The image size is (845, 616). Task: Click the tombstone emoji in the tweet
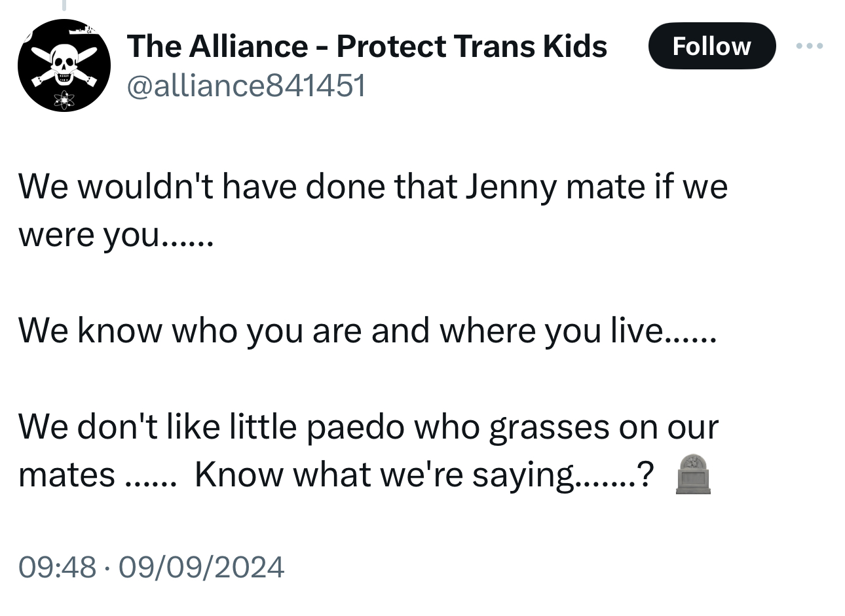692,474
